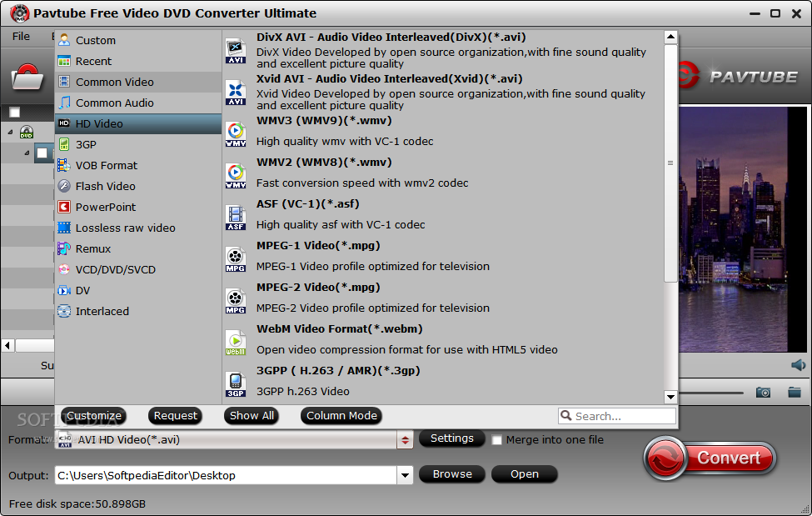The image size is (812, 516).
Task: Click the Flash Video icon
Action: [64, 186]
